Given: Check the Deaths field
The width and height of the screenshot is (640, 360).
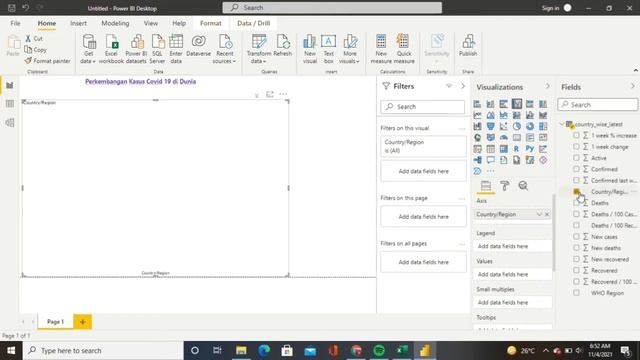Looking at the screenshot, I should [x=576, y=203].
